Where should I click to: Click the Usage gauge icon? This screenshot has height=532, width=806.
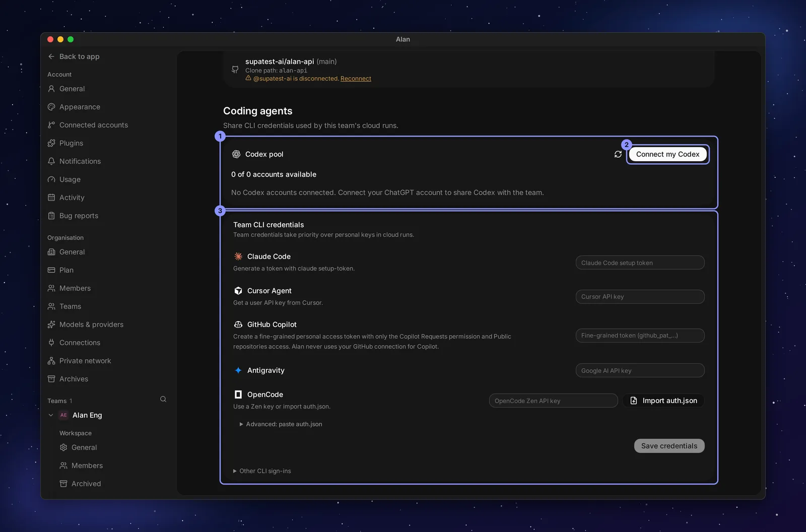click(51, 179)
